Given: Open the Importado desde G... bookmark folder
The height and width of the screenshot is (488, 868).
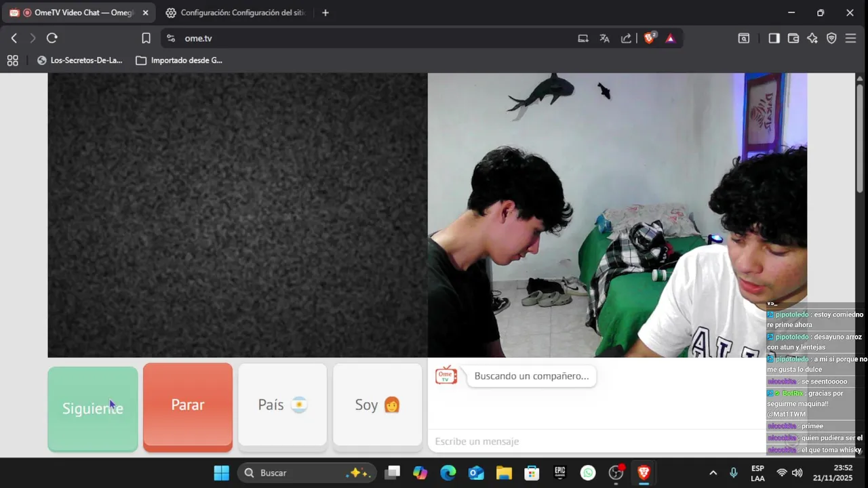Looking at the screenshot, I should pyautogui.click(x=179, y=60).
